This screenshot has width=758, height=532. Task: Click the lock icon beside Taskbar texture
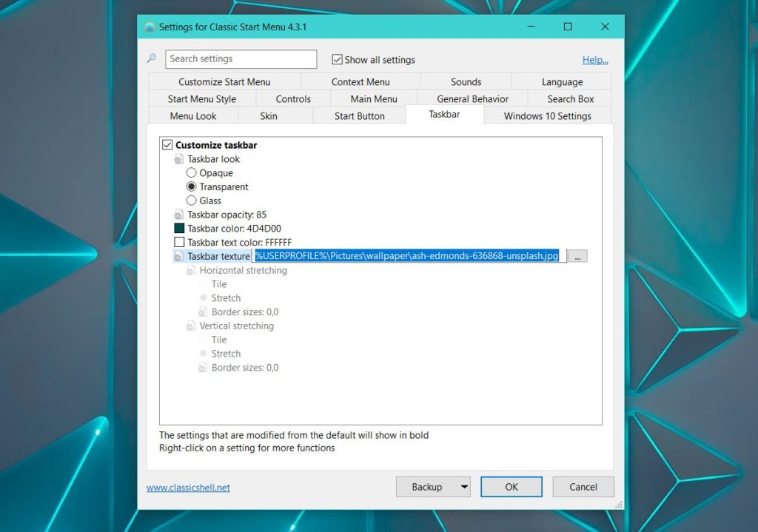tap(178, 256)
